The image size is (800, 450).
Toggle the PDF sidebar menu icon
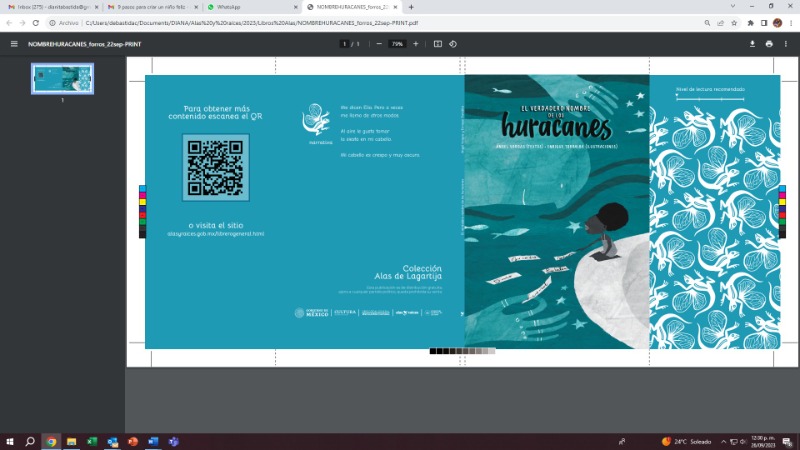tap(14, 44)
